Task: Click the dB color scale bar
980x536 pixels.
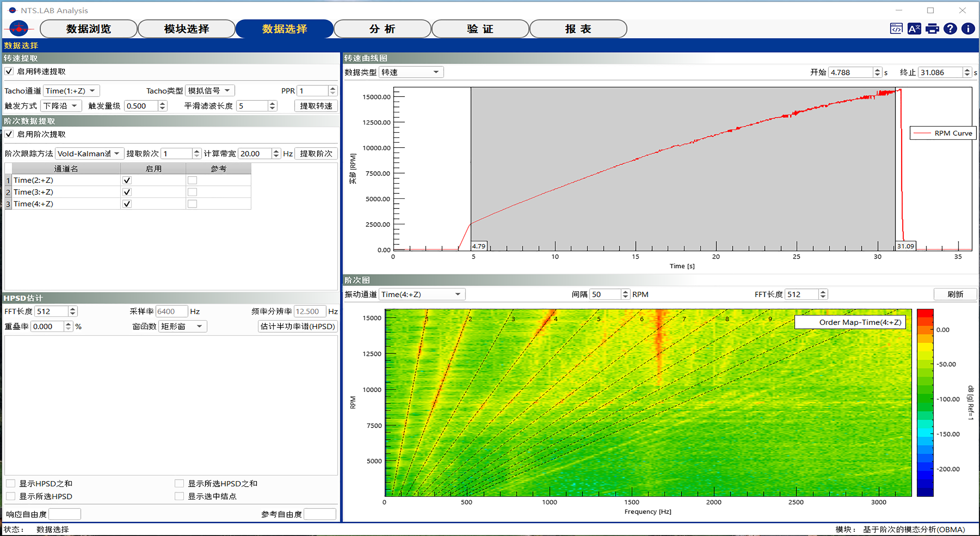Action: coord(925,403)
